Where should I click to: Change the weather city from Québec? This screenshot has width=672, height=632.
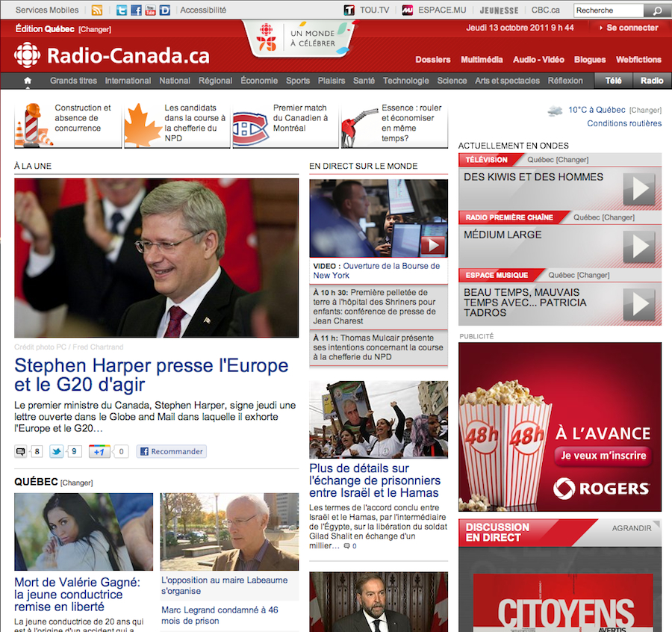click(645, 111)
